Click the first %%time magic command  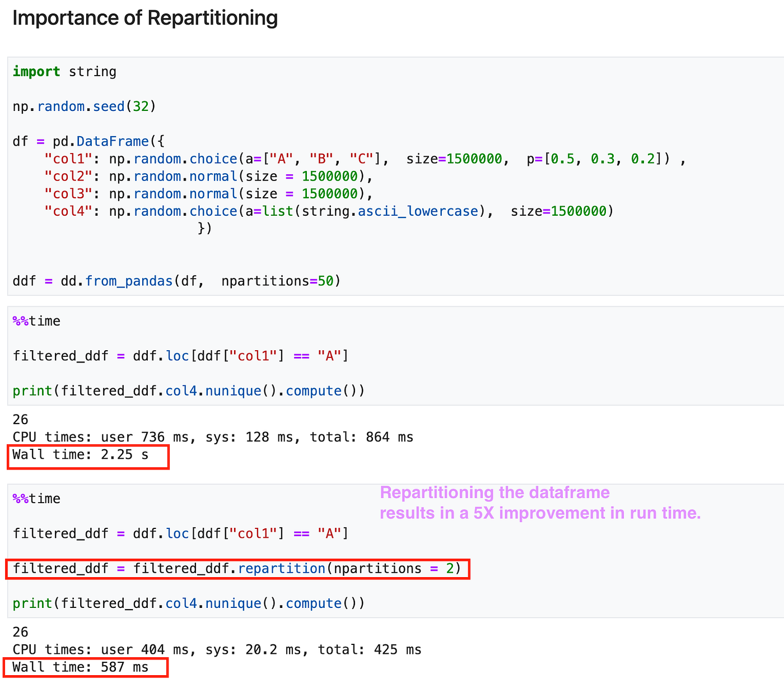coord(36,320)
